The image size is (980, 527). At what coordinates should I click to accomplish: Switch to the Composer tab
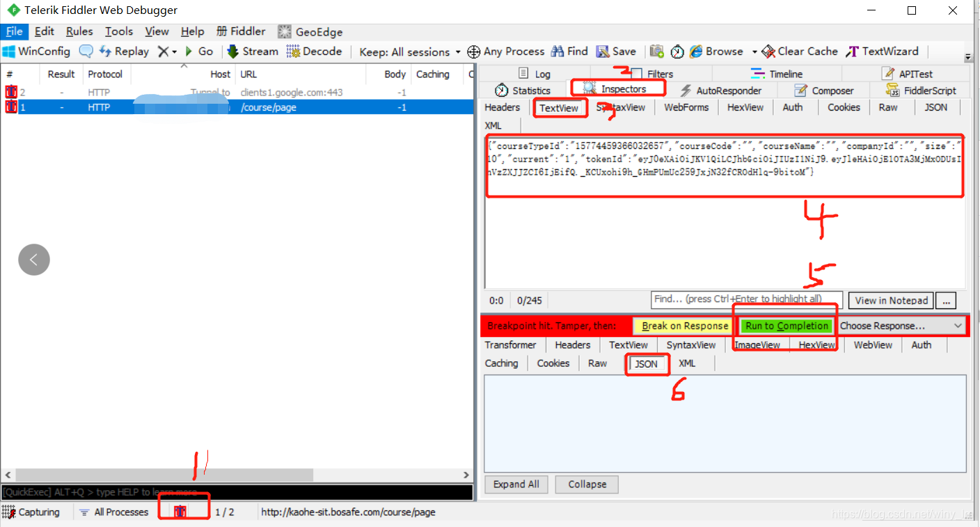[824, 91]
